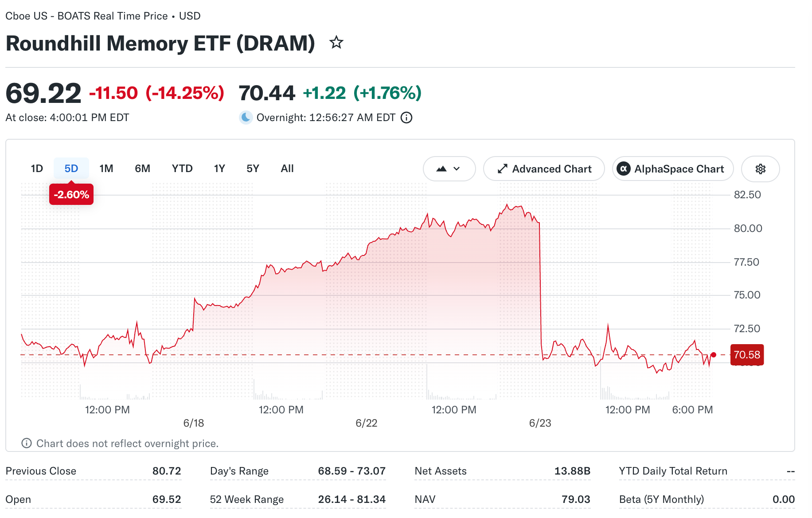Screen dimensions: 812x518
Task: Add DRAM to watchlist with star icon
Action: coord(336,43)
